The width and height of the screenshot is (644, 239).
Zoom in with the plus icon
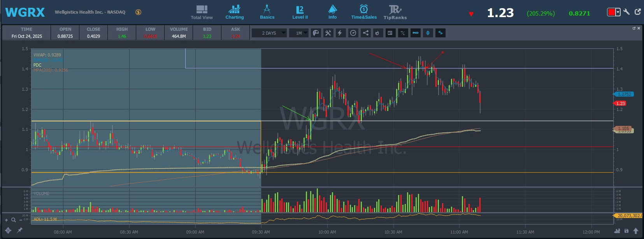[6, 220]
